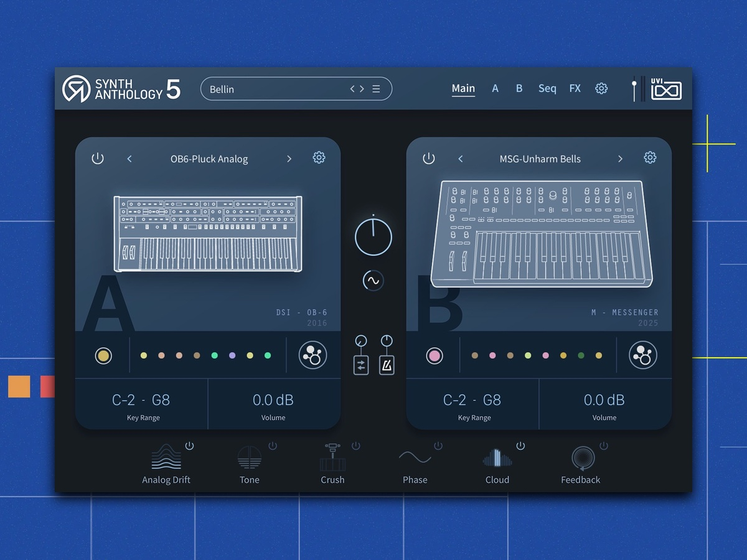Select layer B dark green dot
This screenshot has width=747, height=560.
(581, 356)
